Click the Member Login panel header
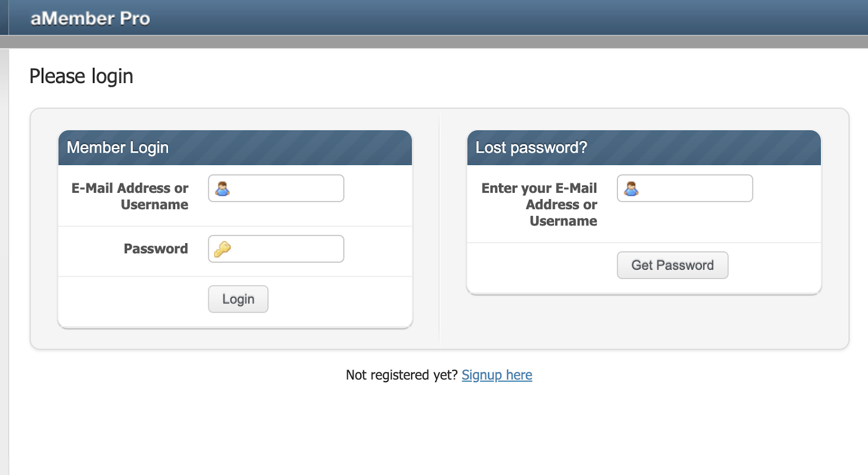 pos(235,148)
